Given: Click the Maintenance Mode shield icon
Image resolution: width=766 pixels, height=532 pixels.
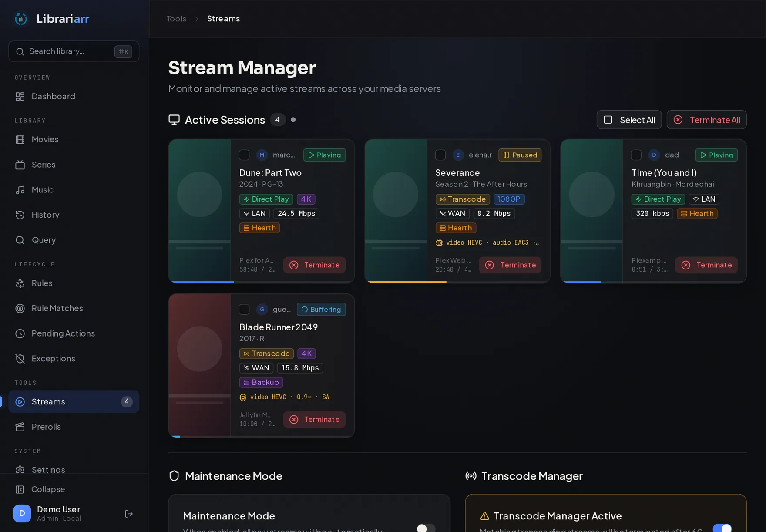Looking at the screenshot, I should coord(174,476).
